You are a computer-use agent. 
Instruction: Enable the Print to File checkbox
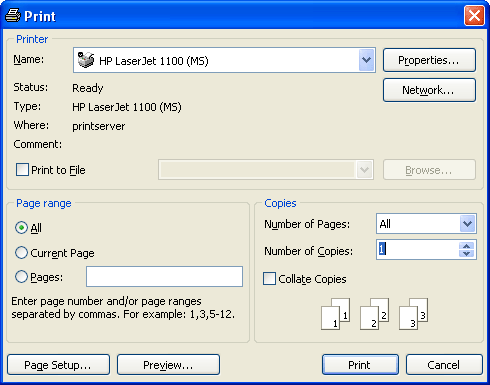coord(22,170)
